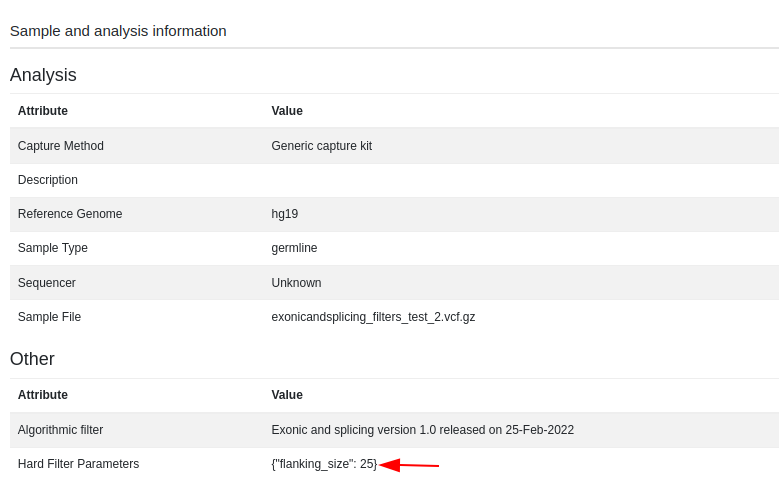Select the Description attribute row

click(394, 180)
